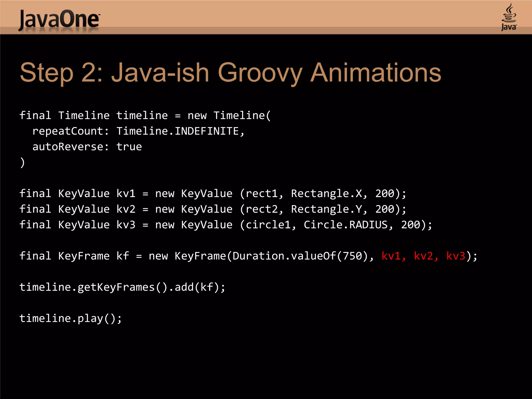Click the 'autoReverse: true' line
Screen dimensions: 532x399
pos(87,147)
